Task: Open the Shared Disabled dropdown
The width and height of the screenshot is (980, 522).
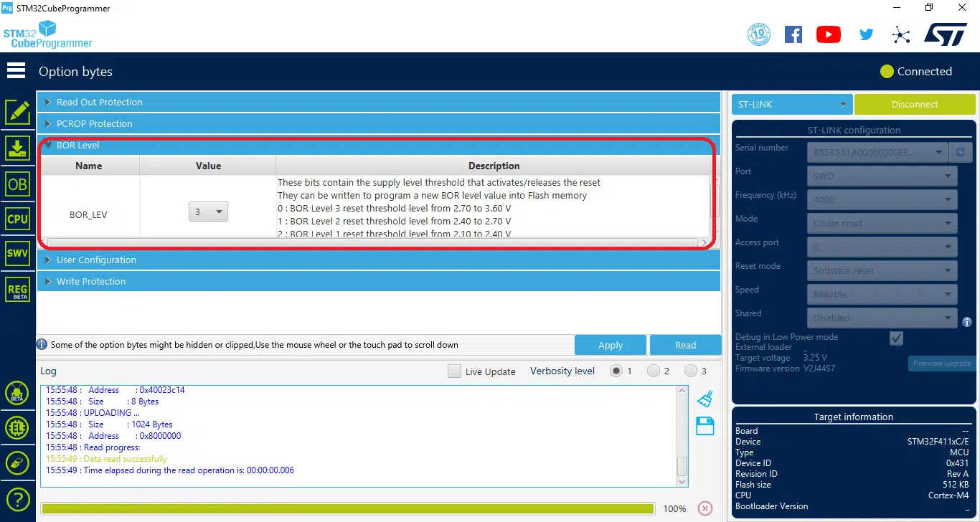Action: (x=882, y=318)
